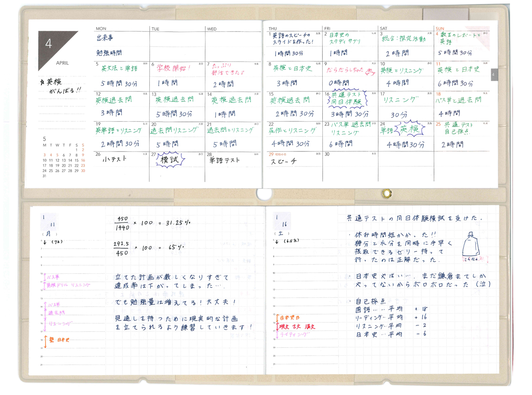Click the line 見通しを持つために現実的な計画
532x395 pixels.
pyautogui.click(x=176, y=319)
